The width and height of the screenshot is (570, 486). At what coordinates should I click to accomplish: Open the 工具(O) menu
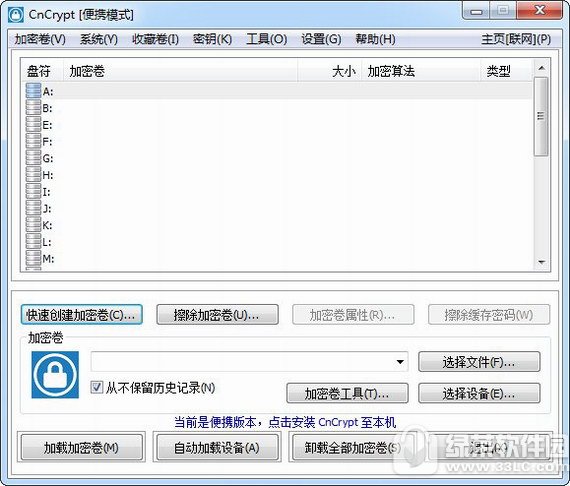coord(266,39)
